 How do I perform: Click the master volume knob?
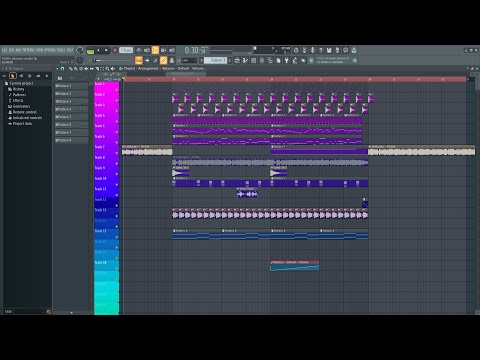point(80,50)
